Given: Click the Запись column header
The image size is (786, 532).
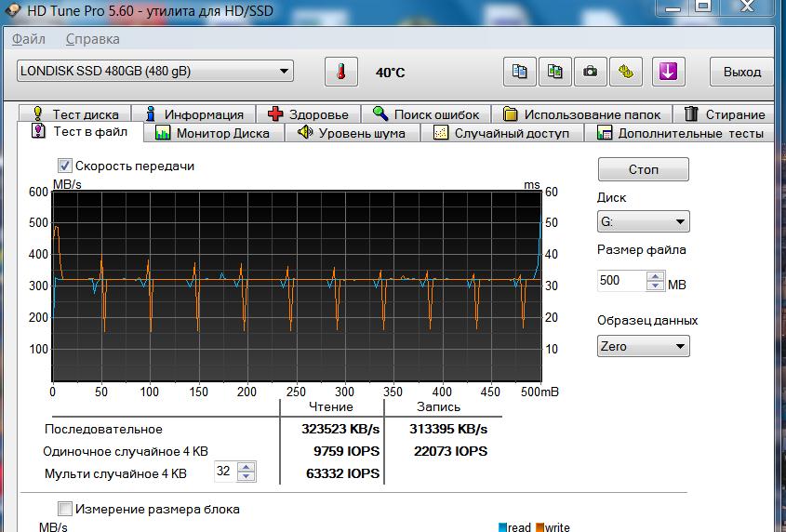Looking at the screenshot, I should click(439, 406).
